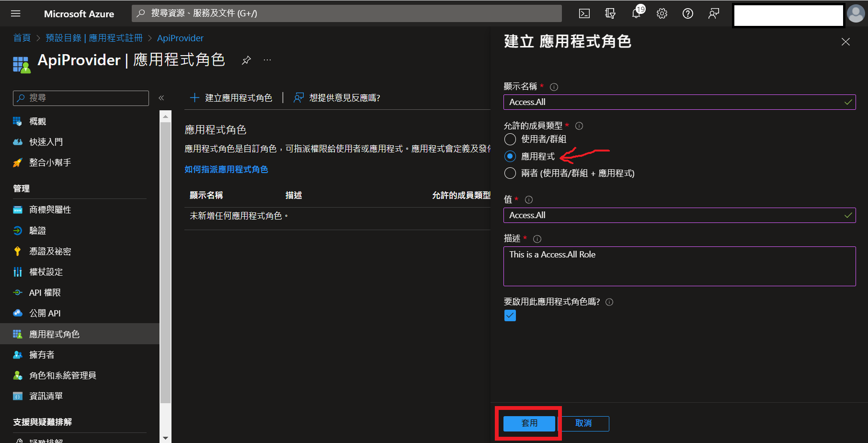Select the 應用程式 radio button
Screen dimensions: 868x443
tap(510, 156)
